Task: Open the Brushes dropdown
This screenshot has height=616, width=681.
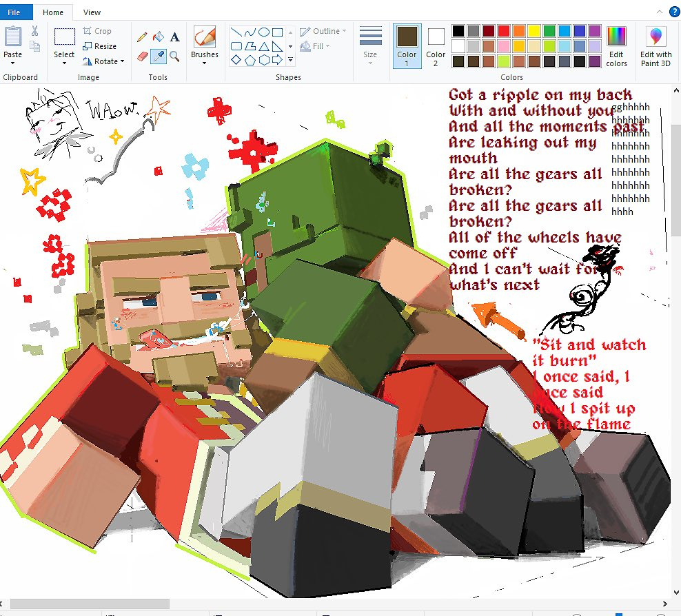Action: (205, 46)
